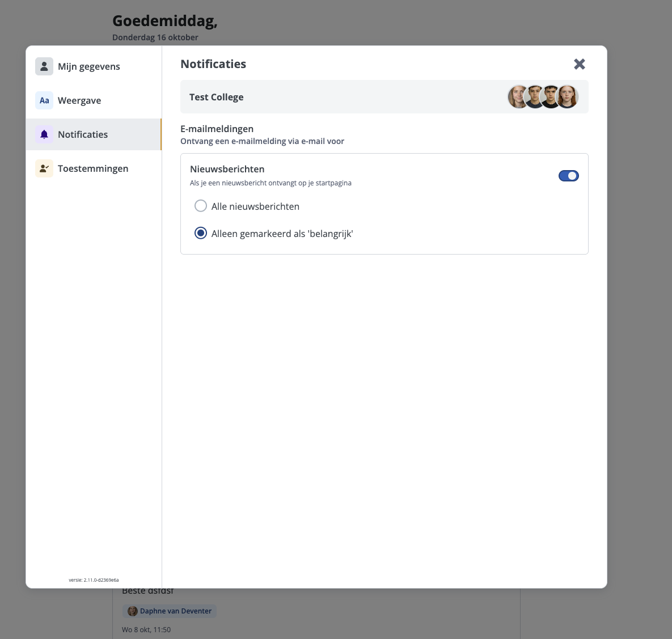Click the Daphne van Deventer name chip
Screen dimensions: 672x639
coord(175,611)
